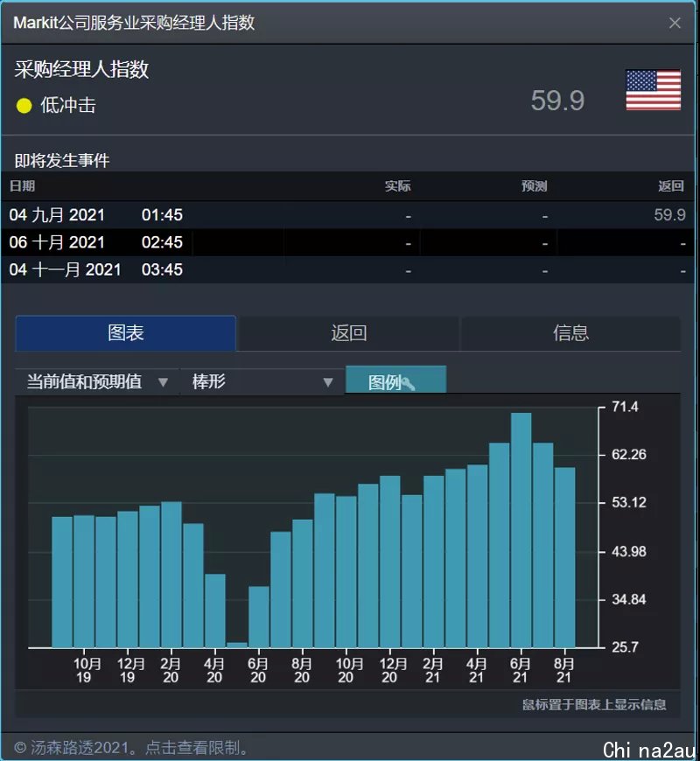Click the 返回 column header
This screenshot has width=700, height=761.
coord(671,186)
